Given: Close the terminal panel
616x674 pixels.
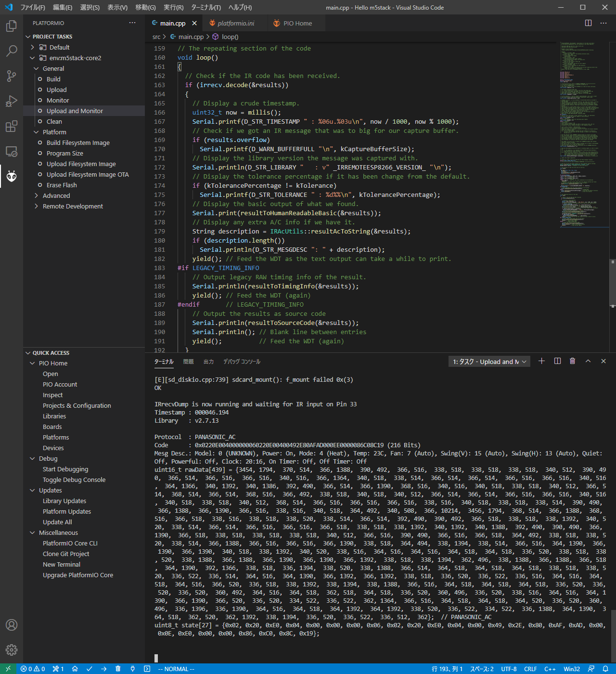Looking at the screenshot, I should [x=603, y=361].
